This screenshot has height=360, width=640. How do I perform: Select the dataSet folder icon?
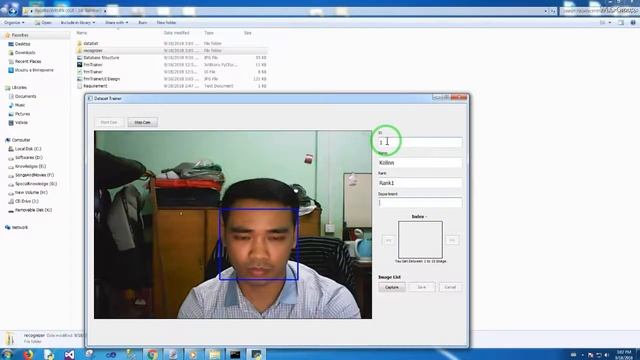(x=80, y=43)
